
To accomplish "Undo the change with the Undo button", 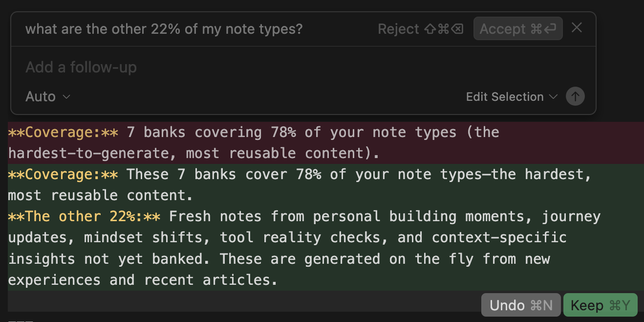I will pyautogui.click(x=521, y=305).
